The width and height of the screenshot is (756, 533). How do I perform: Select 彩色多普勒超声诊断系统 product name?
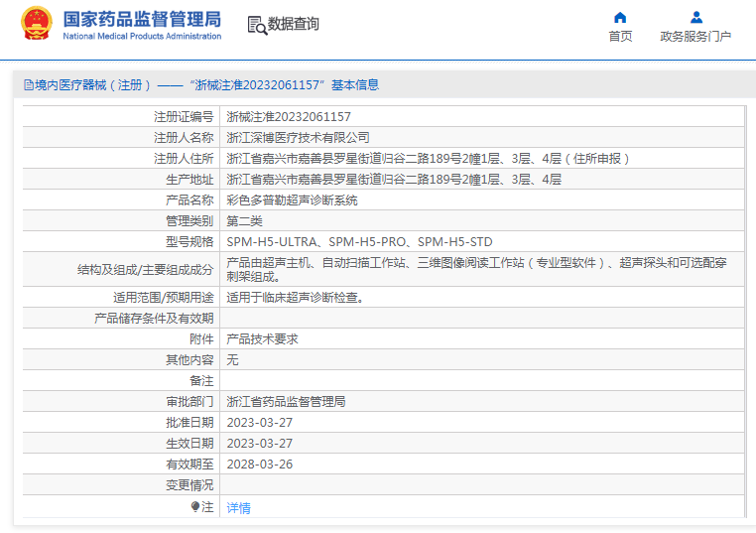tap(292, 200)
